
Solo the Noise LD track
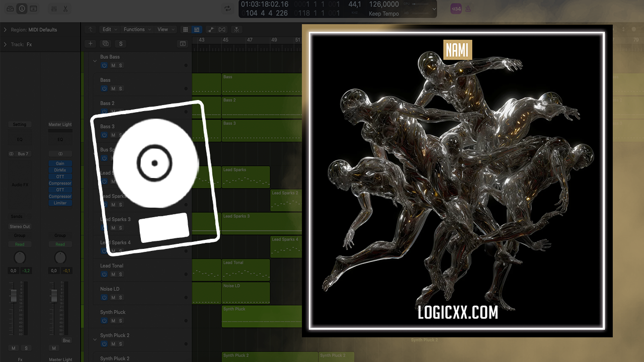click(x=121, y=297)
